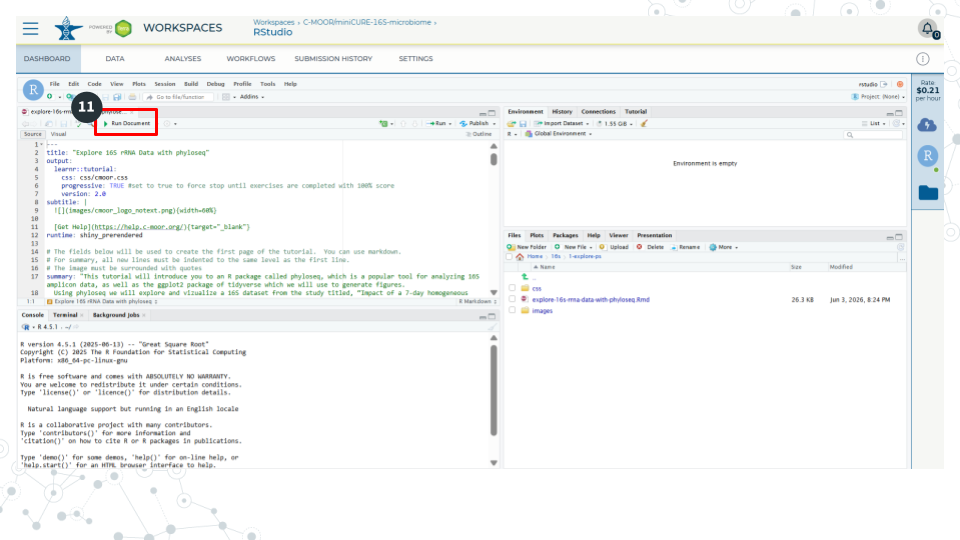Screen dimensions: 960x540
Task: Open cloud environment configuration icon
Action: click(927, 125)
